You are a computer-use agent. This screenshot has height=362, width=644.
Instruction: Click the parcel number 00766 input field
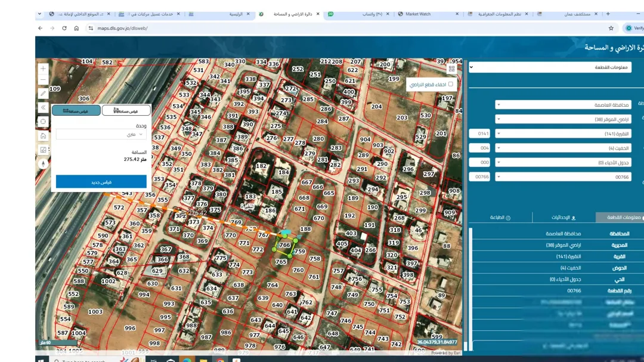pos(479,177)
